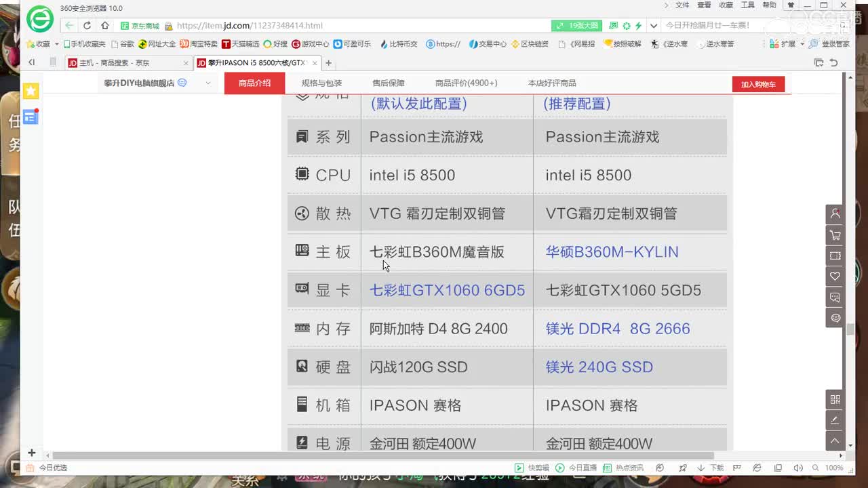868x488 pixels.
Task: Open 今日直播 in status bar
Action: coord(576,468)
